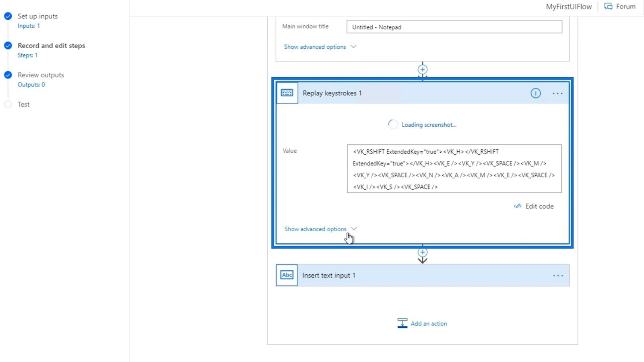Click the Main window title label
The width and height of the screenshot is (644, 362).
(305, 26)
